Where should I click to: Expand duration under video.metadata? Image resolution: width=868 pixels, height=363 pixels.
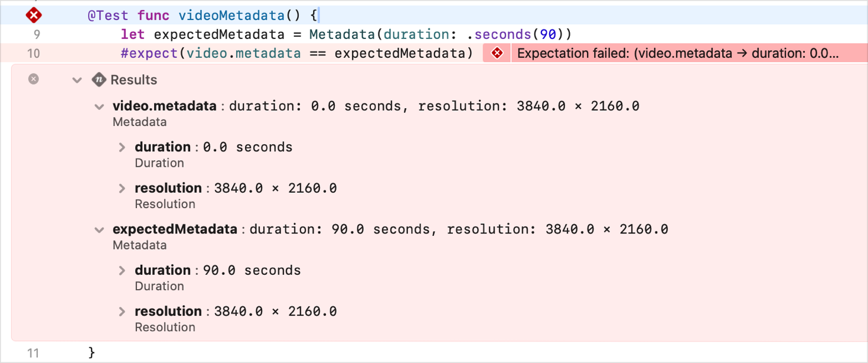point(122,147)
